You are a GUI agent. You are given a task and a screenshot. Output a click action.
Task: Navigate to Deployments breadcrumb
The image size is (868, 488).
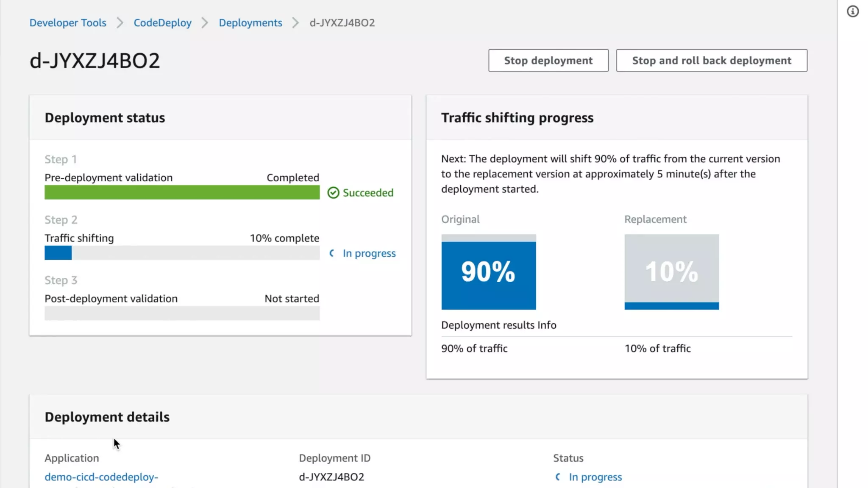[x=250, y=23]
